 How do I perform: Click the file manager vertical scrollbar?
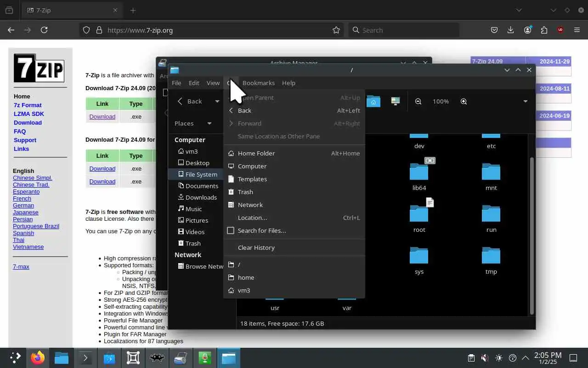[x=532, y=236]
